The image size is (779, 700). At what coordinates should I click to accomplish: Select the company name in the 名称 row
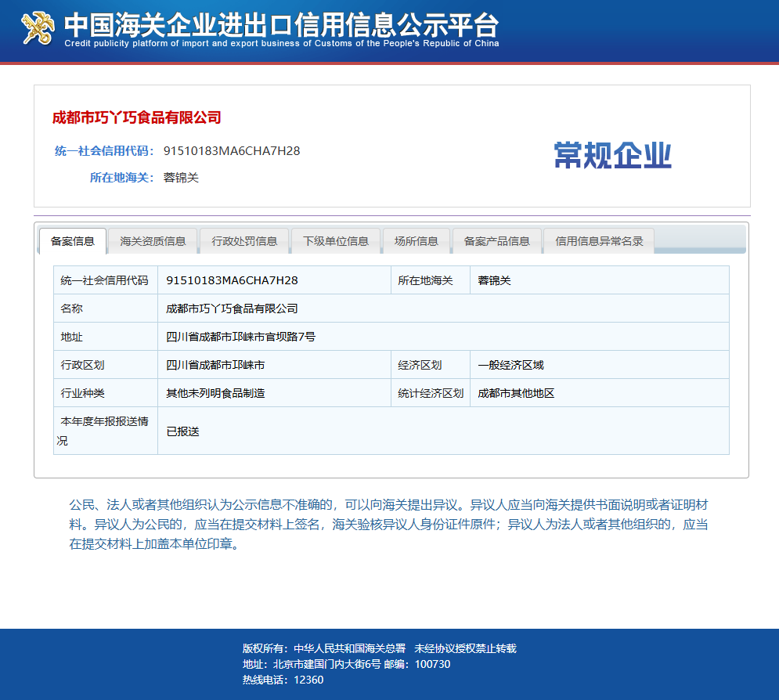click(x=232, y=309)
